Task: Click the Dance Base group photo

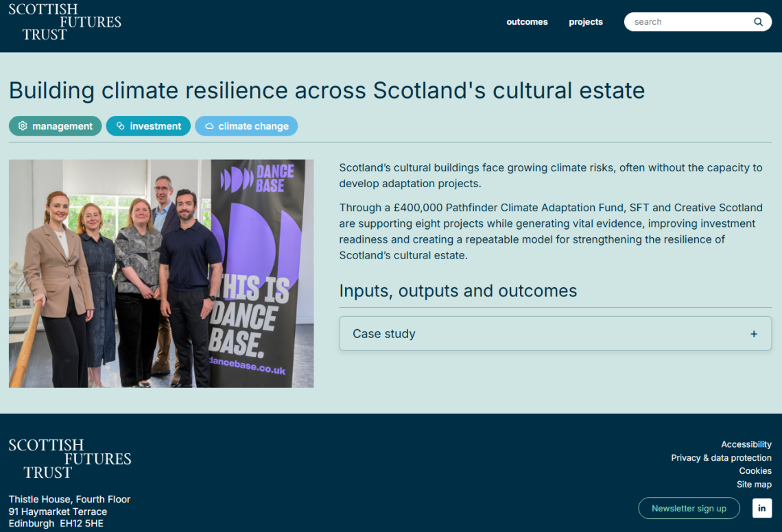Action: 161,274
